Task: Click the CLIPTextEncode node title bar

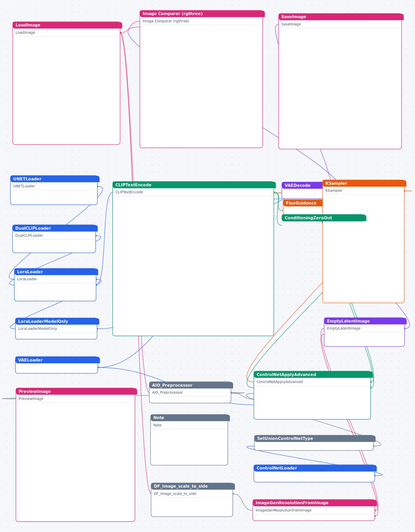Action: point(194,185)
